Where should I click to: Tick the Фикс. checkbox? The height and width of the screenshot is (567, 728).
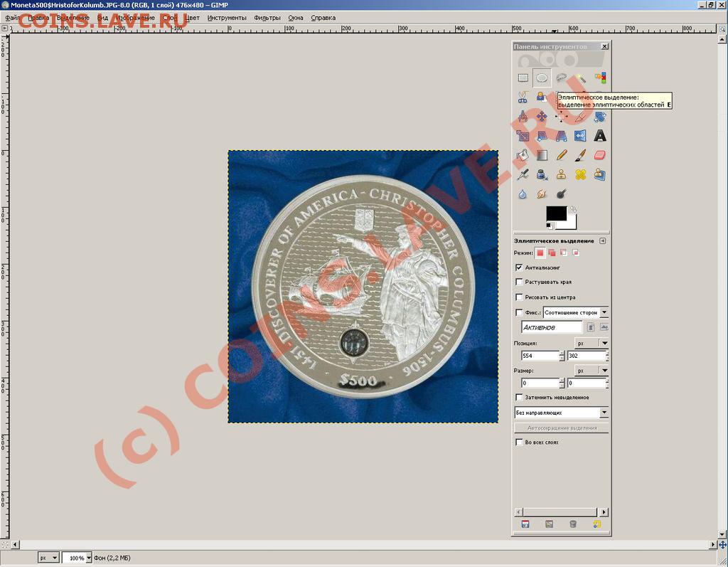pos(519,312)
